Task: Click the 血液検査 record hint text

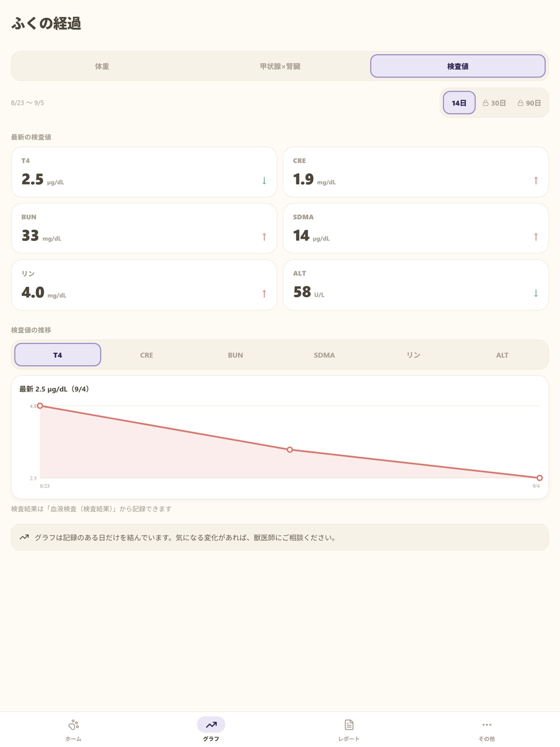Action: pyautogui.click(x=91, y=509)
